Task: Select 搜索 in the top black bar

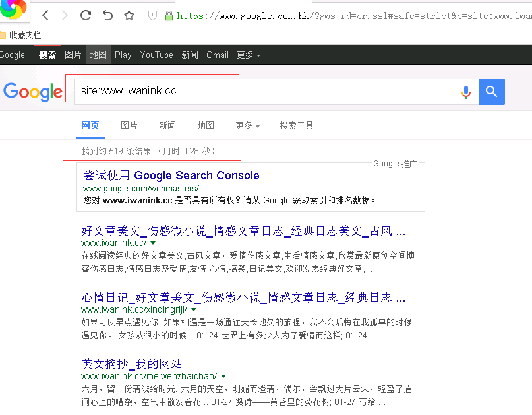Action: pyautogui.click(x=47, y=55)
